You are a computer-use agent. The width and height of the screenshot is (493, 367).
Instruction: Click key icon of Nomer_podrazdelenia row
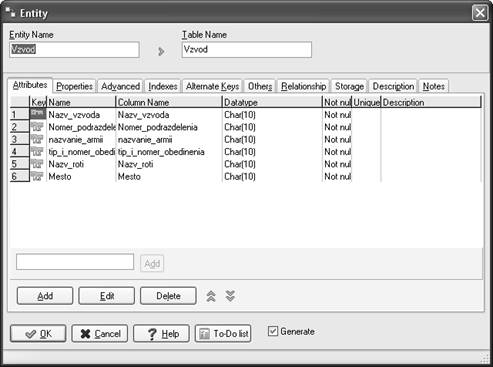point(37,127)
